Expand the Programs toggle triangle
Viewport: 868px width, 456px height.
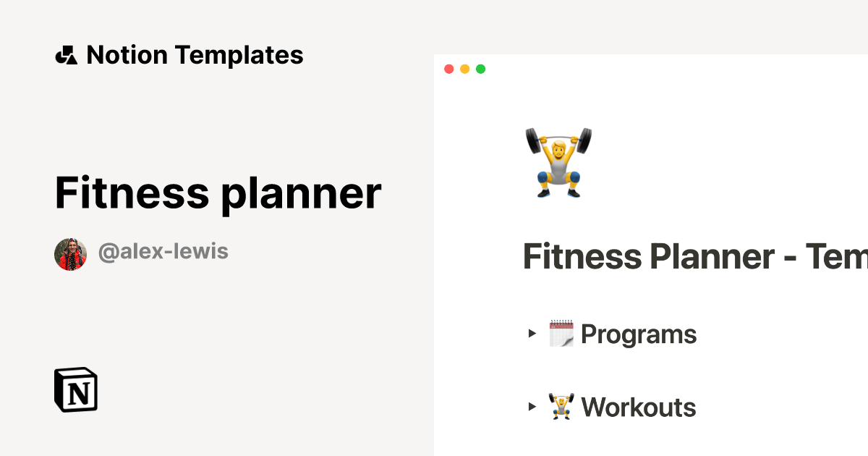coord(532,334)
